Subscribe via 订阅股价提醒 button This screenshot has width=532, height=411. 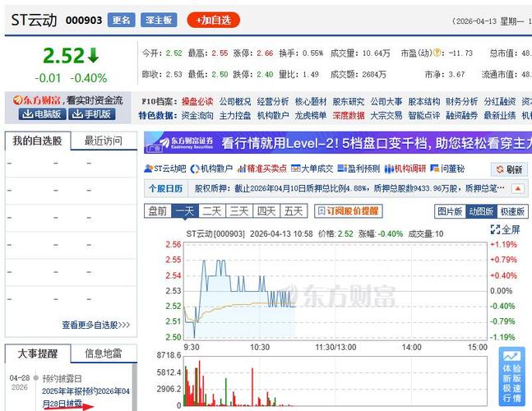(x=348, y=211)
